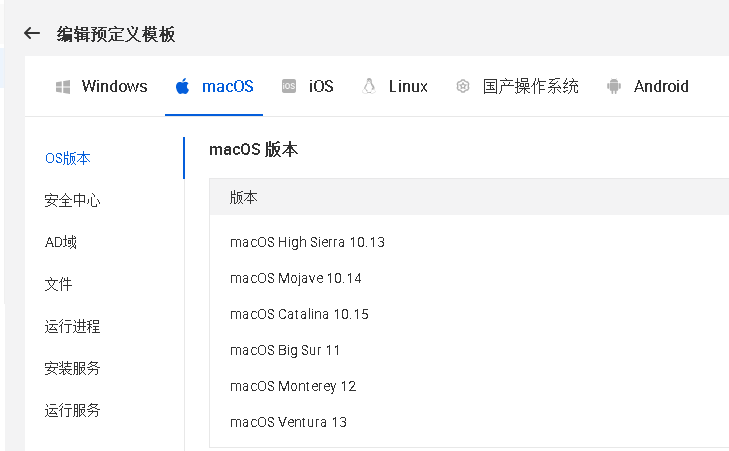Switch to the Windows tab
Viewport: 729px width, 451px height.
click(114, 87)
